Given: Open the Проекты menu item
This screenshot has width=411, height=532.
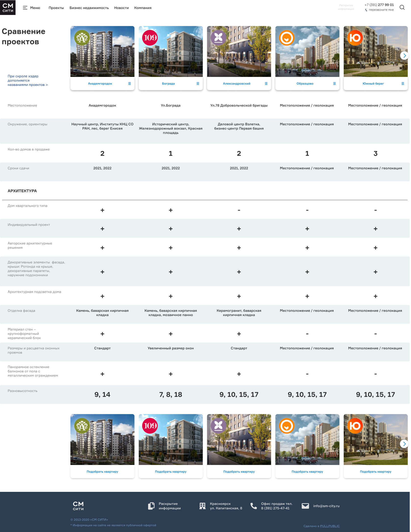Looking at the screenshot, I should point(56,8).
